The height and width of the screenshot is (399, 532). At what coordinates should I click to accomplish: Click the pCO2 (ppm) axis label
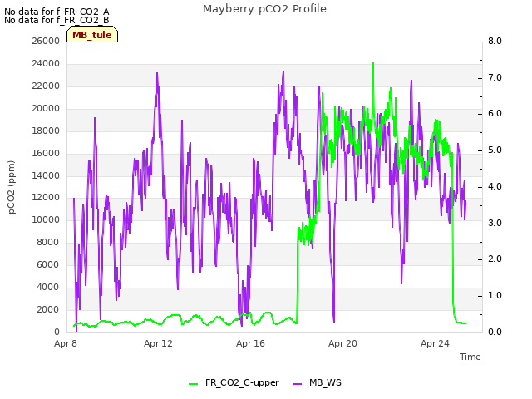[x=12, y=187]
